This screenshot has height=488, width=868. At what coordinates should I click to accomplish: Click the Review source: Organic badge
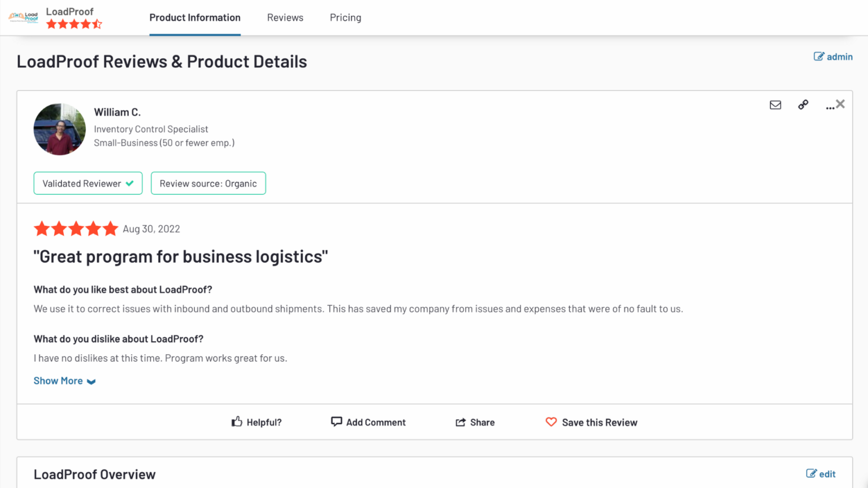pos(209,183)
